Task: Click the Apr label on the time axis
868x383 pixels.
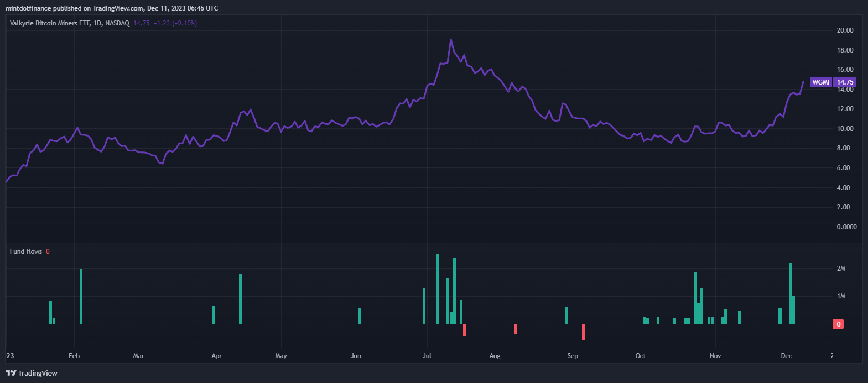Action: coord(216,356)
